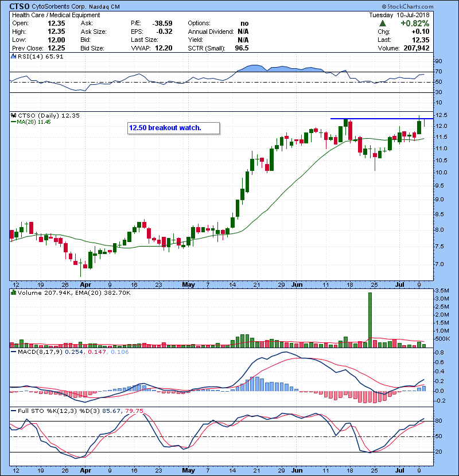Click the Ask Size label

coord(94,32)
